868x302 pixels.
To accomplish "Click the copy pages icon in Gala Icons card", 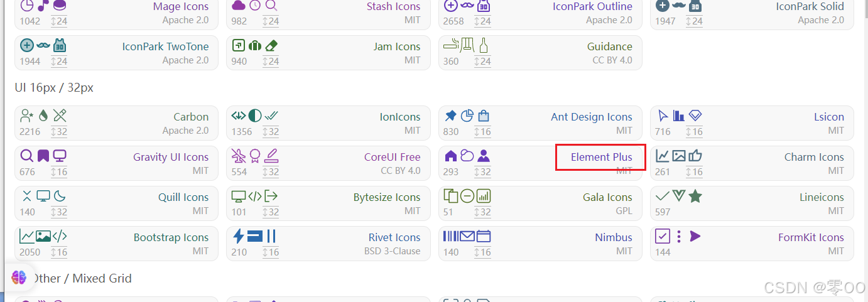I will 450,196.
